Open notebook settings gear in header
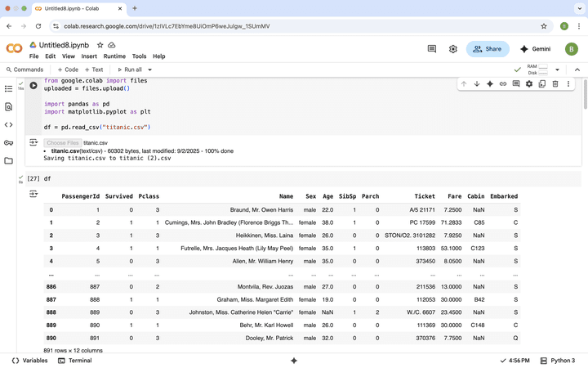Screen dimensions: 588x368 [453, 49]
